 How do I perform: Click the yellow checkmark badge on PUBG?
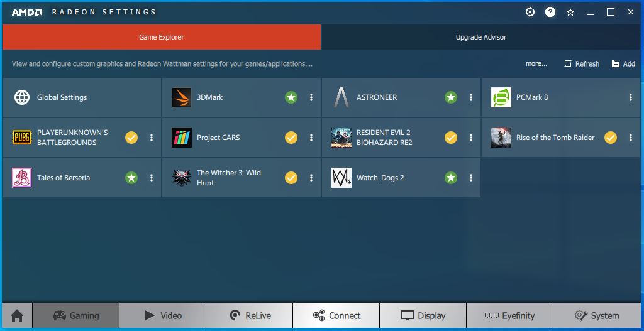point(131,138)
